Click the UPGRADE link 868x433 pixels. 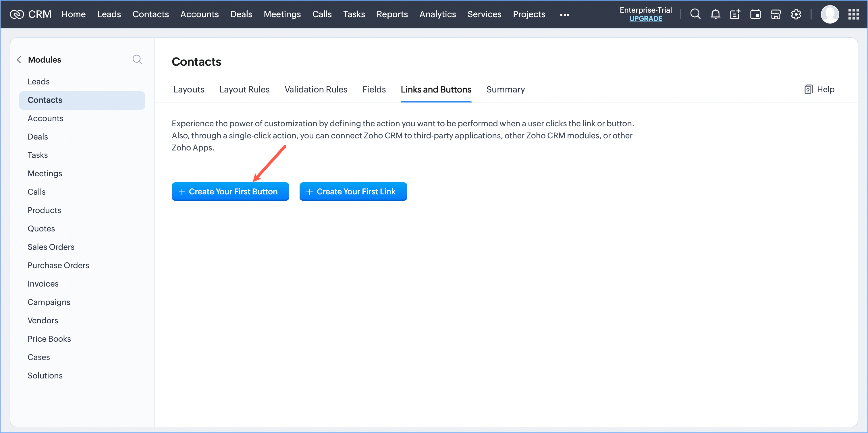coord(645,19)
